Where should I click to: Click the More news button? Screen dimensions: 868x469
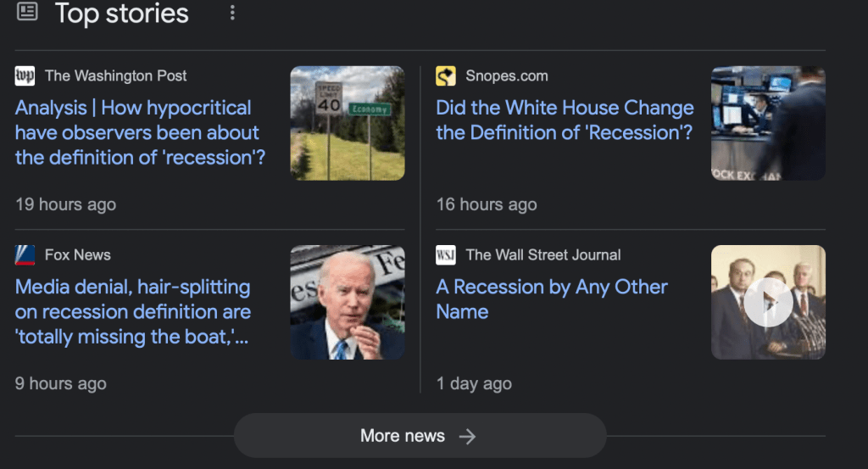click(420, 436)
